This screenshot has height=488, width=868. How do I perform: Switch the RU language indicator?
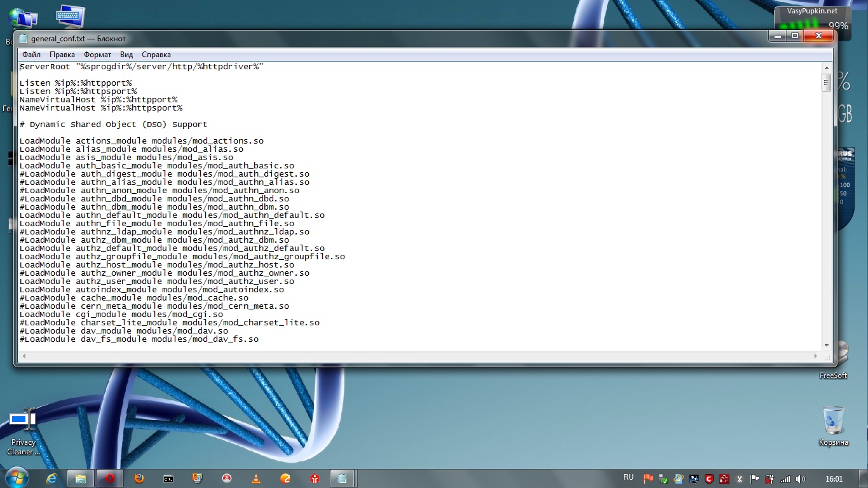(x=628, y=477)
